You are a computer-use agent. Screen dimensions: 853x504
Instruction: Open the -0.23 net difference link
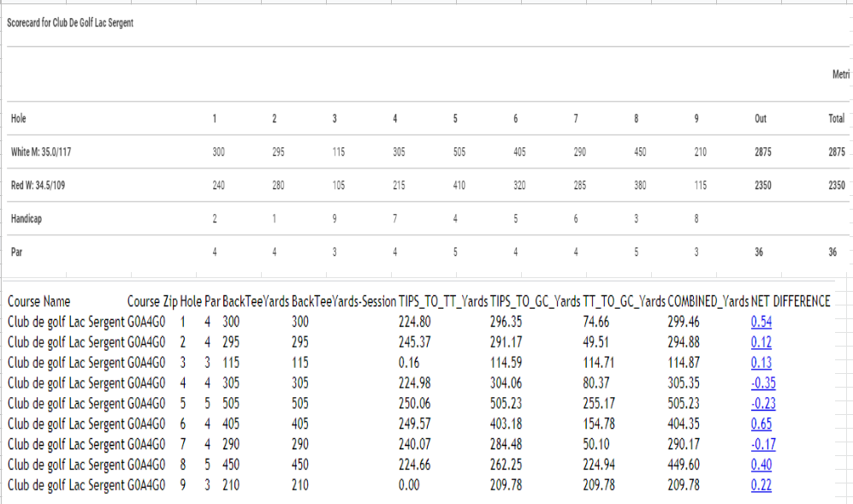[x=762, y=403]
